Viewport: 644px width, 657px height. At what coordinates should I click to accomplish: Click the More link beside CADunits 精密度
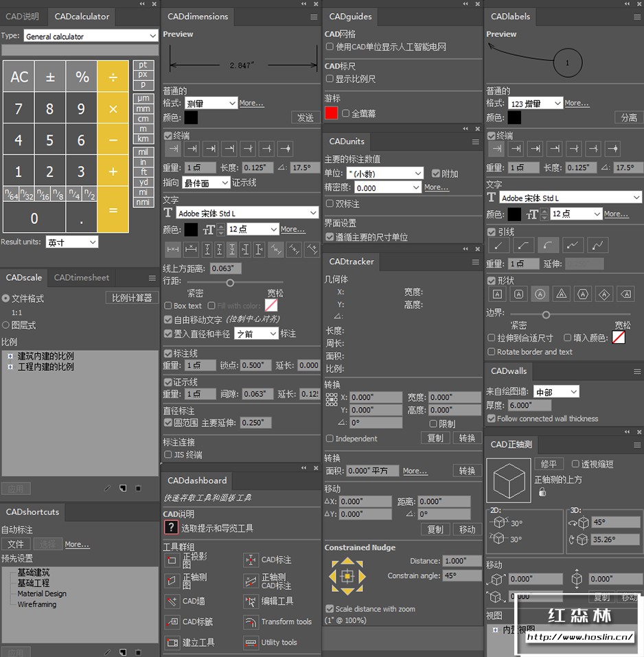436,187
